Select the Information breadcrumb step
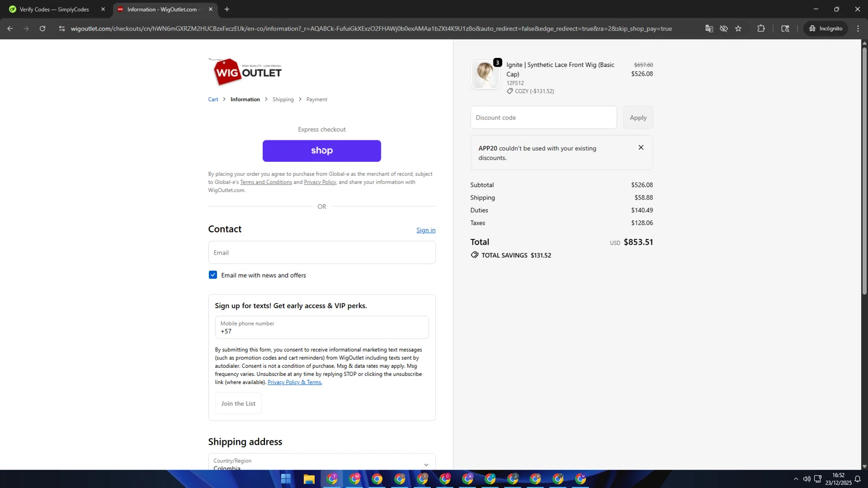Screen dimensions: 868x488 [x=245, y=99]
